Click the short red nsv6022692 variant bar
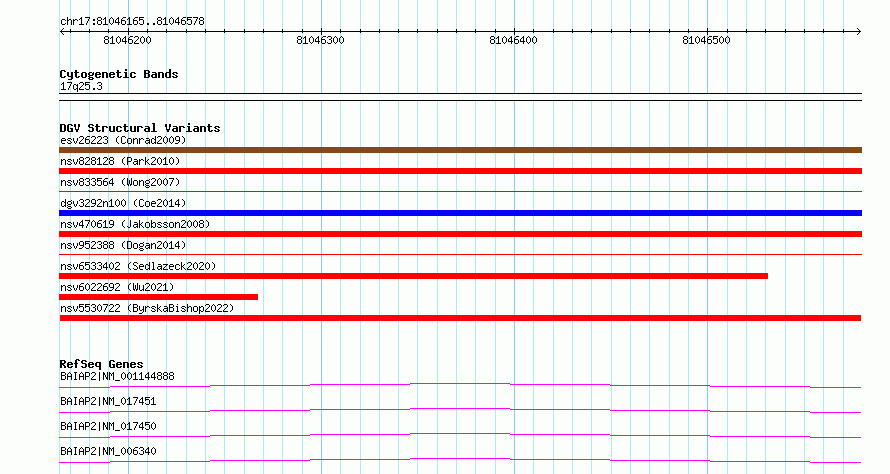 tap(158, 297)
